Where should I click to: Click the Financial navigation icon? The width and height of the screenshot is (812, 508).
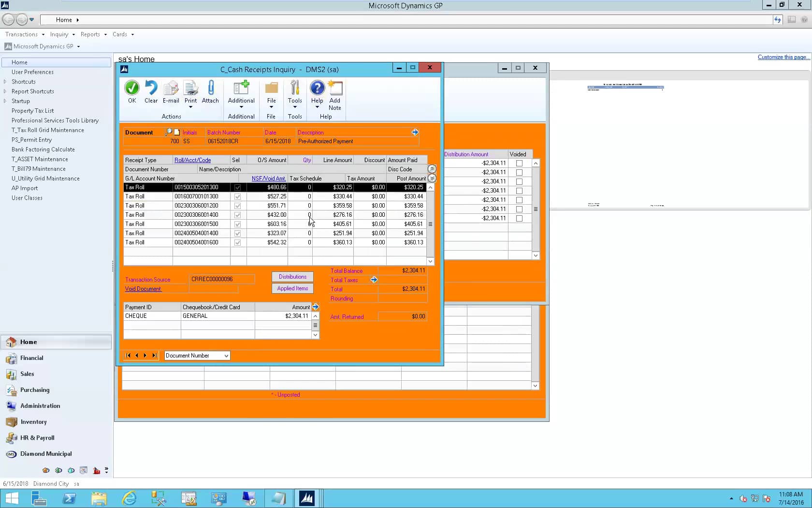point(12,358)
